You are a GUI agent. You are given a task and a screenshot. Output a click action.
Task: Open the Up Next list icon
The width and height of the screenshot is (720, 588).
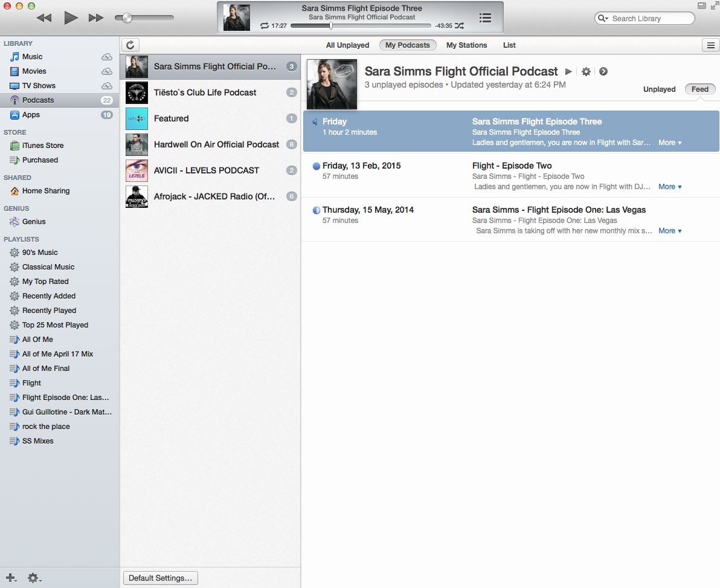486,18
